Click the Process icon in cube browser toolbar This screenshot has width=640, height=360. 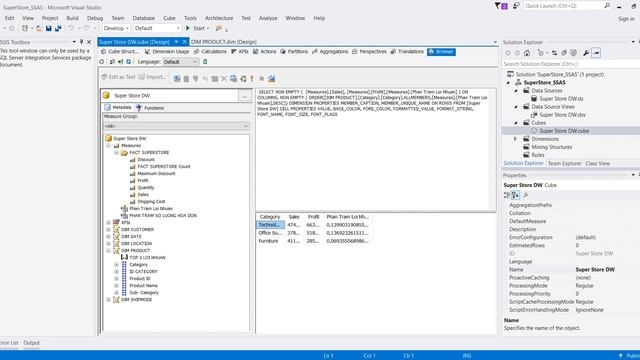[102, 62]
